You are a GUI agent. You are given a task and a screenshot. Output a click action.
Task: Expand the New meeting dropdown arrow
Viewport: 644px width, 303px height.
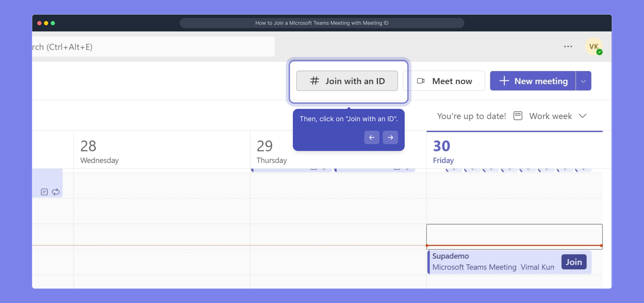click(583, 81)
